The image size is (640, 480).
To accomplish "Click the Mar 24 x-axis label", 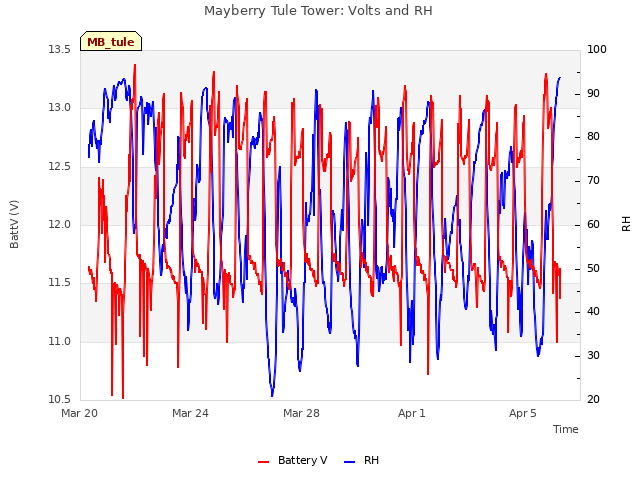I will [x=190, y=413].
